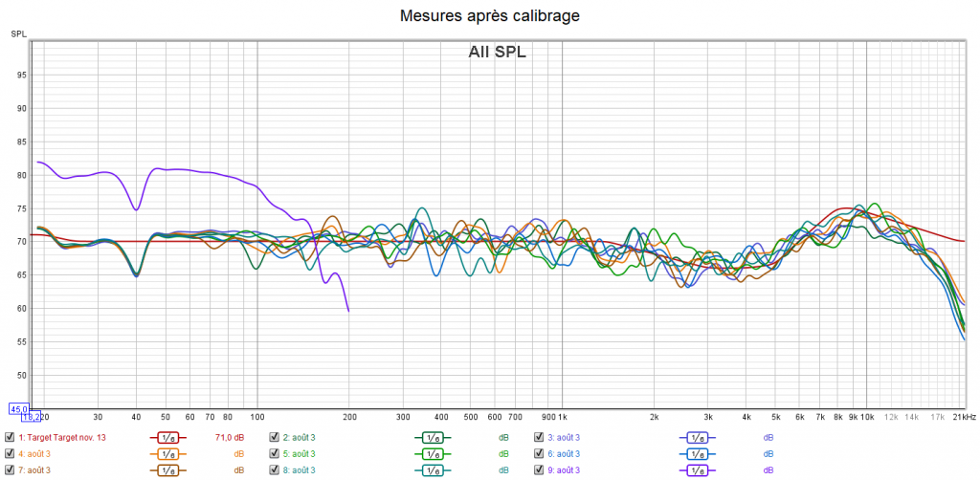Click the orange 1/6 smoothing icon for trace 4
Image resolution: width=980 pixels, height=480 pixels.
pos(167,454)
